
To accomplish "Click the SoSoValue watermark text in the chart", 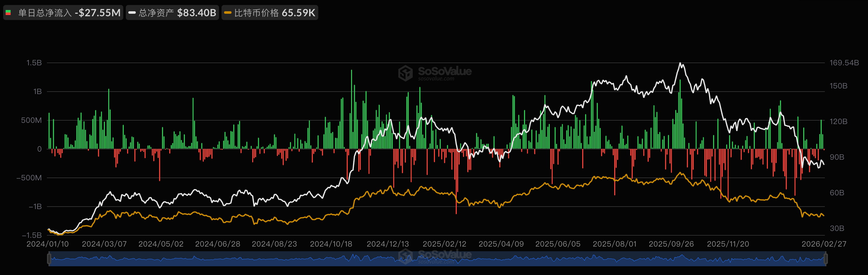I will [444, 71].
